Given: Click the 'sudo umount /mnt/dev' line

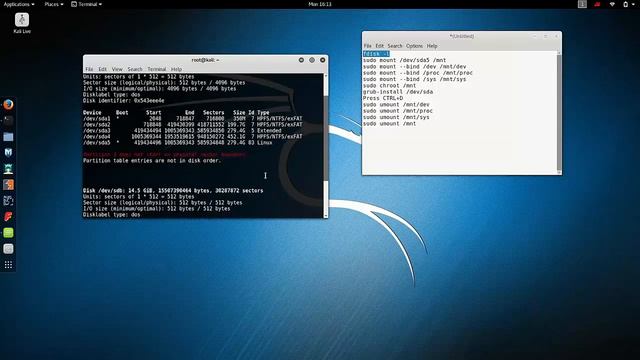Looking at the screenshot, I should [396, 104].
